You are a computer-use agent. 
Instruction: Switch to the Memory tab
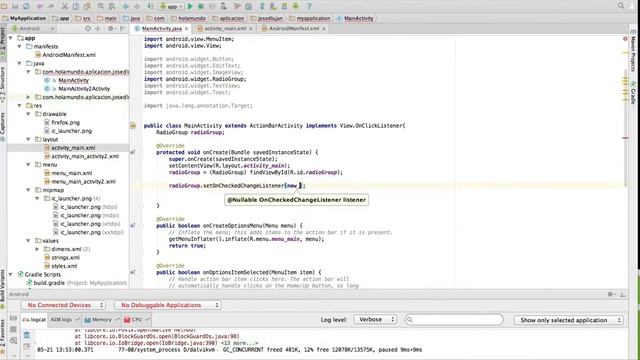pos(101,320)
